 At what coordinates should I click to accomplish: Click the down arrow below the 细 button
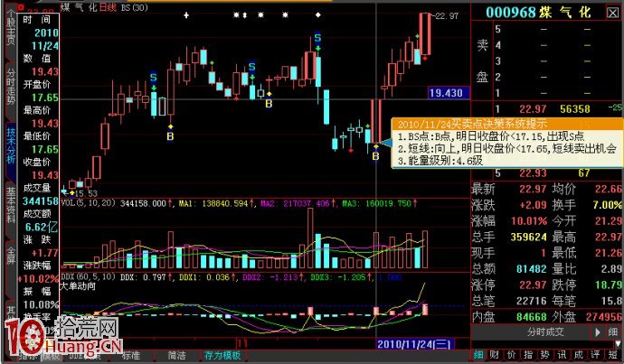pos(618,344)
